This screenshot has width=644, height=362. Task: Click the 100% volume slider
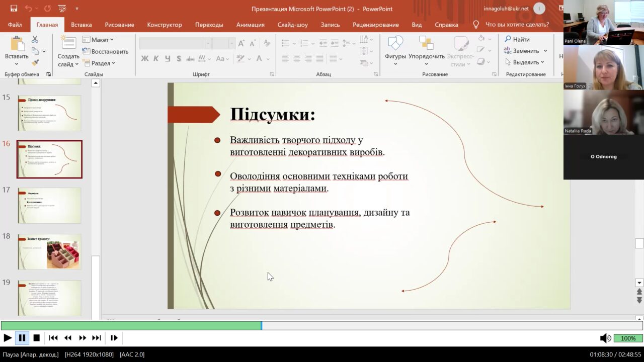tap(628, 338)
